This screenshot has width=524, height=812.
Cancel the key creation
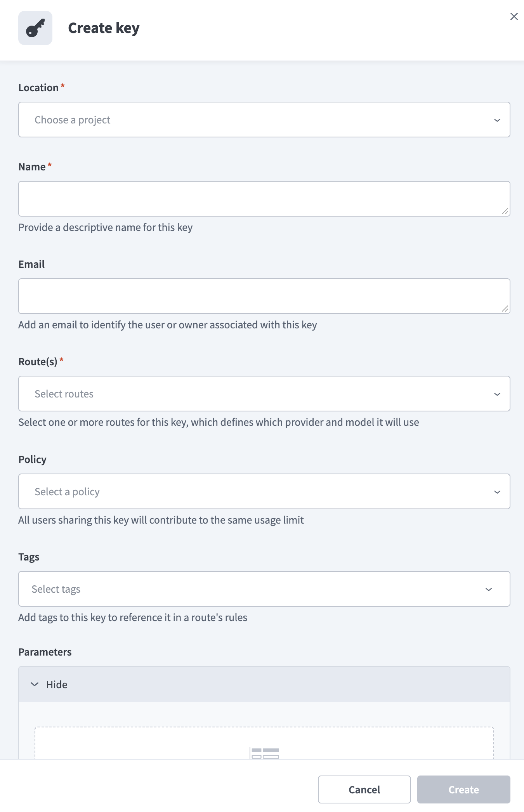click(x=364, y=789)
